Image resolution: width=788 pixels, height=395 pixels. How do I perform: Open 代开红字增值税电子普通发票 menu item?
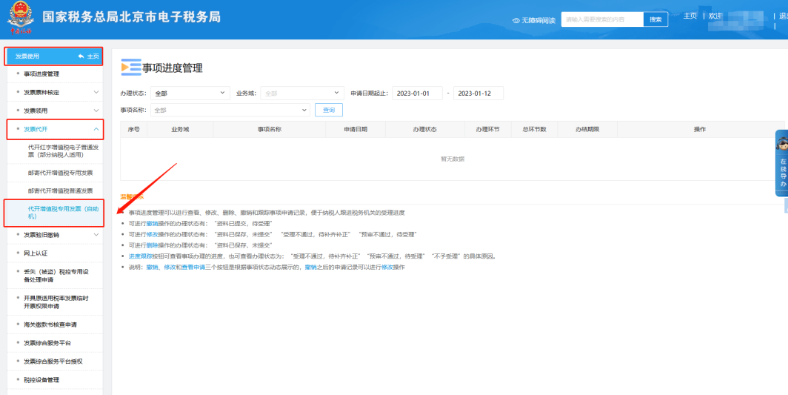pos(63,151)
